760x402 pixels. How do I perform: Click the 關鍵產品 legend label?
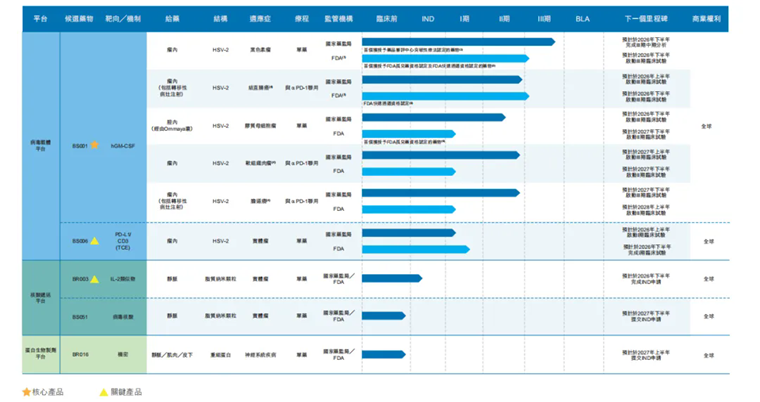pyautogui.click(x=126, y=392)
